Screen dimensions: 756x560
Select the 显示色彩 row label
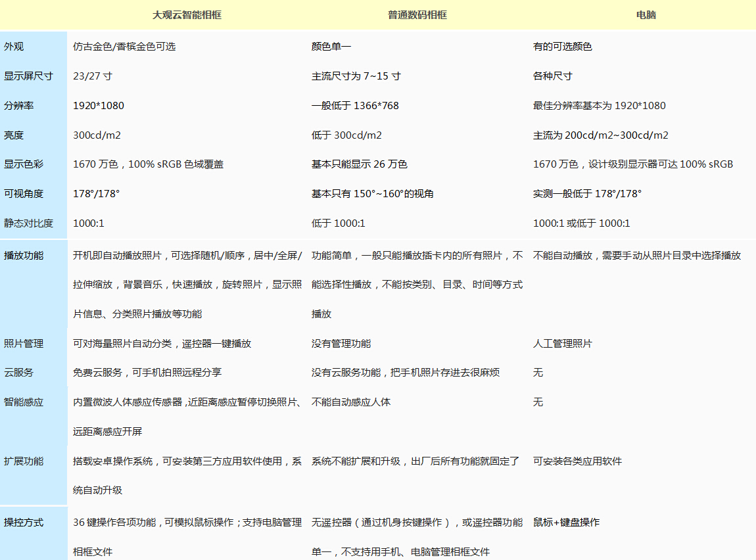tap(24, 164)
